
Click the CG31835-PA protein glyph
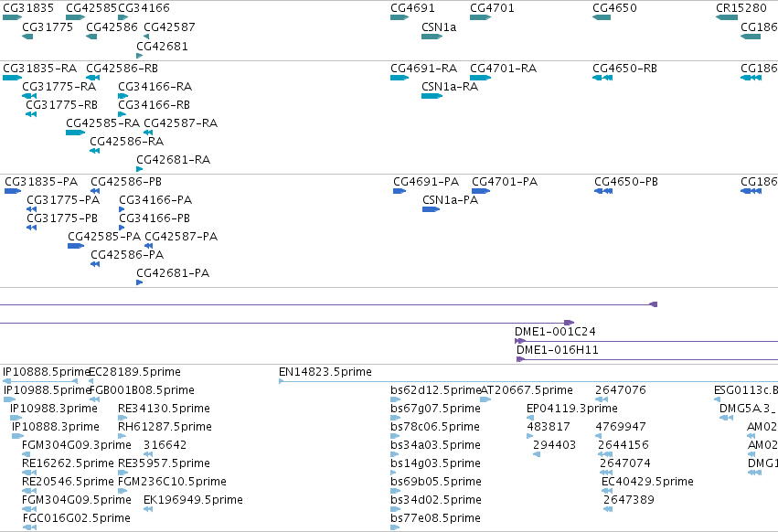click(13, 191)
